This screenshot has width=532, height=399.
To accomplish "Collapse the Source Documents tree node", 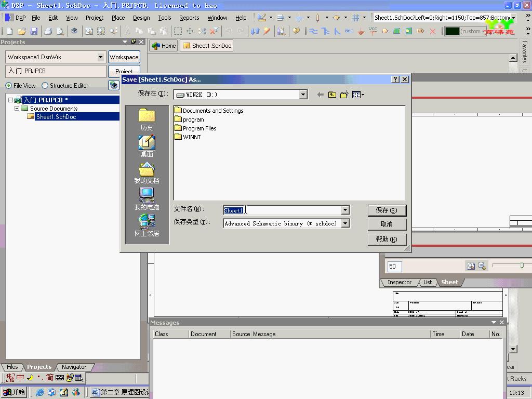I will point(17,108).
